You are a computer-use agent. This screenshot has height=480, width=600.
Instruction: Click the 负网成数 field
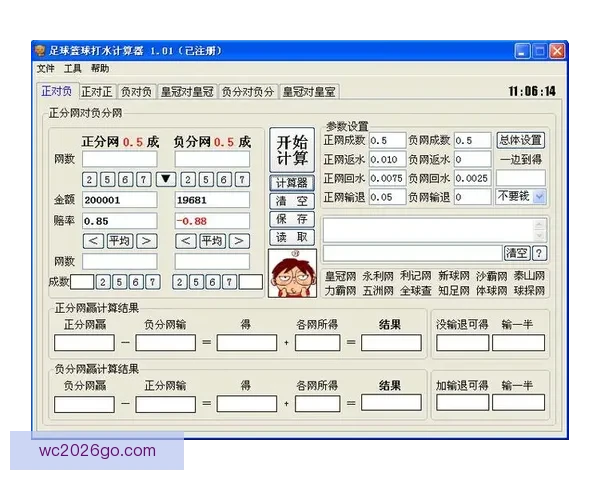[x=473, y=140]
